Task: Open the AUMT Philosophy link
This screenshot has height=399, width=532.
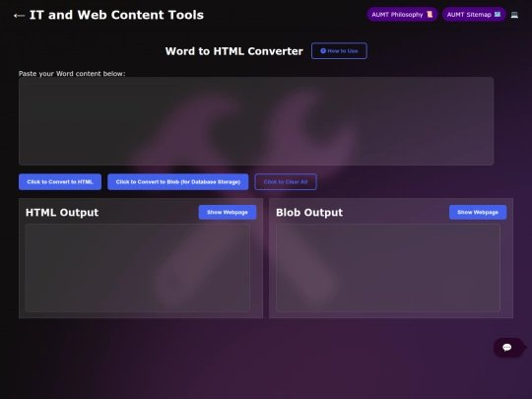Action: tap(402, 15)
